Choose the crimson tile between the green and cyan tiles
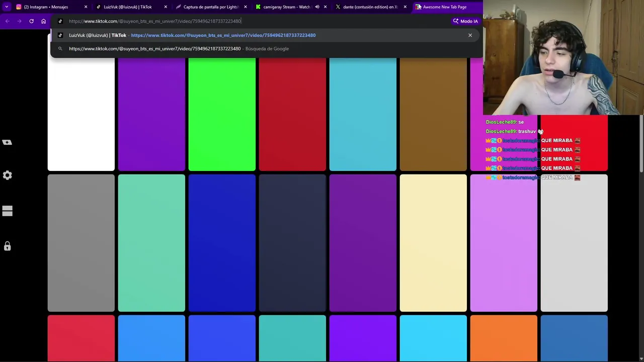644x362 pixels. [292, 114]
